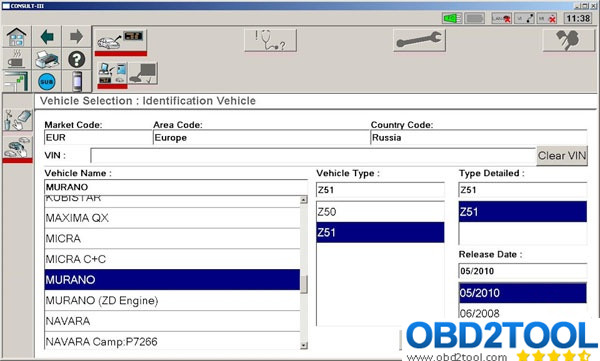Select MAXIMA QX in the vehicle list
Image resolution: width=600 pixels, height=361 pixels.
pyautogui.click(x=172, y=218)
